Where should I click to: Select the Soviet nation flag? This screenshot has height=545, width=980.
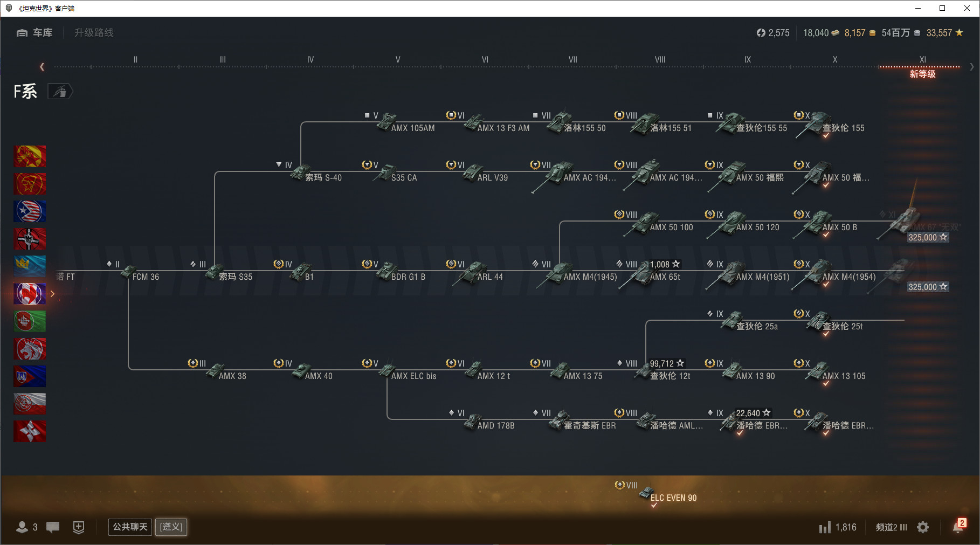[30, 156]
